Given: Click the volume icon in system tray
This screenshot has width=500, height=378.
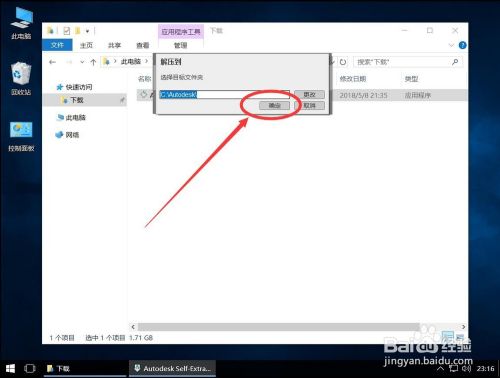Looking at the screenshot, I should [x=466, y=368].
